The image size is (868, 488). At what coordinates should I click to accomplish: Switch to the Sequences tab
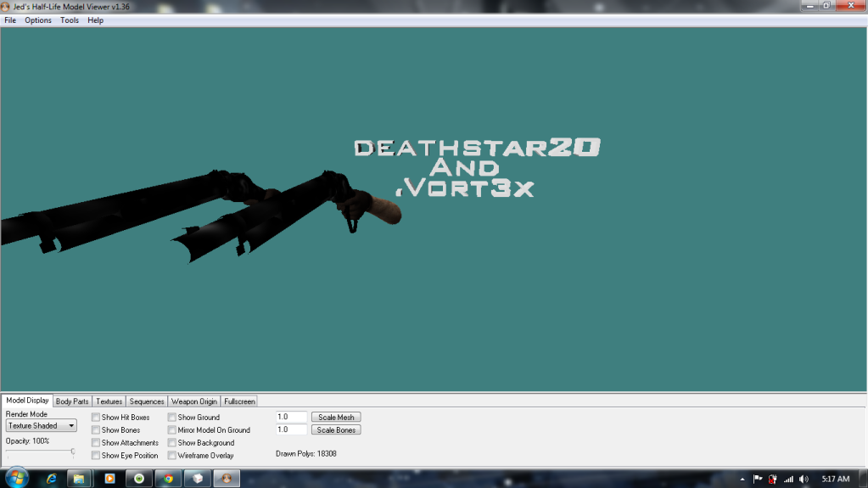pos(147,401)
